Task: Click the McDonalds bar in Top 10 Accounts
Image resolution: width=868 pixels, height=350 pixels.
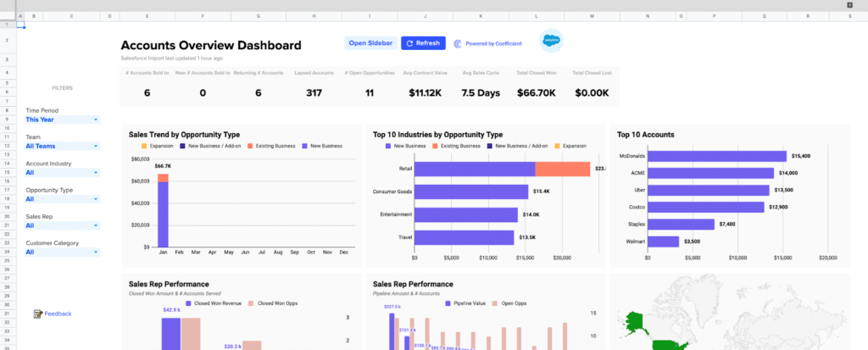Action: (715, 156)
